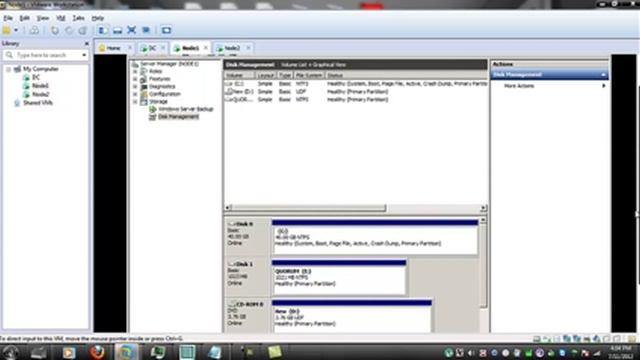Click the File System column header
The image size is (640, 360).
309,76
